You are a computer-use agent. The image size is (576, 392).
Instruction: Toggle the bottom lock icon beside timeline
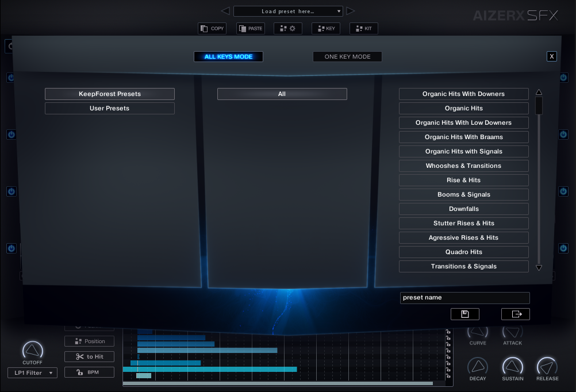pyautogui.click(x=448, y=375)
